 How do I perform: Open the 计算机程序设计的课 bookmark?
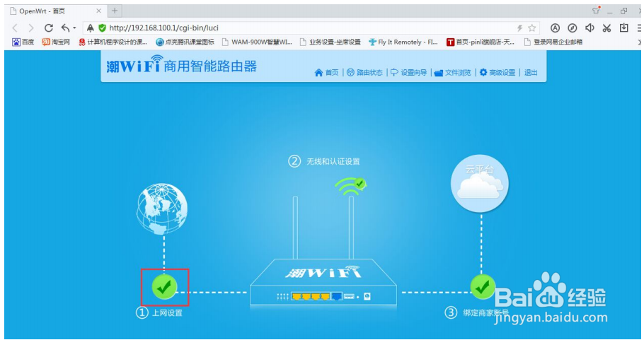113,42
